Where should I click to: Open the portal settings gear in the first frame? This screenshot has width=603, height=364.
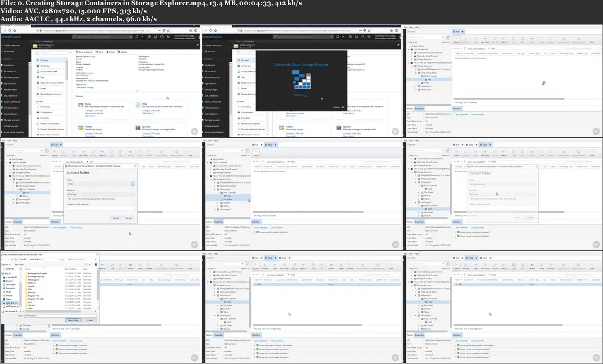pos(149,37)
